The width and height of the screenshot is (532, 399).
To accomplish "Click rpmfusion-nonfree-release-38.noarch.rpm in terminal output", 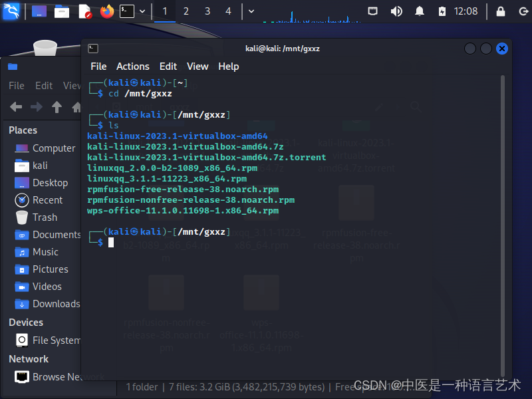I will pos(191,200).
